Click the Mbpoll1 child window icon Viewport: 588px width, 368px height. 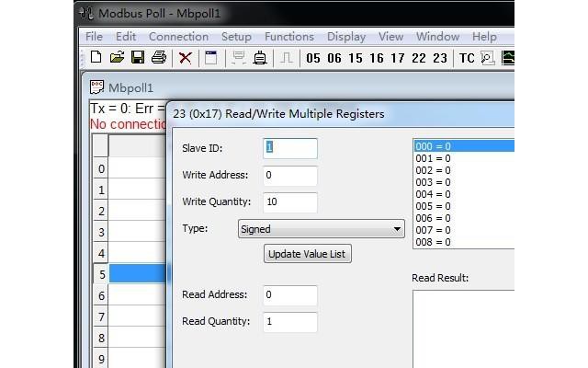click(x=96, y=87)
